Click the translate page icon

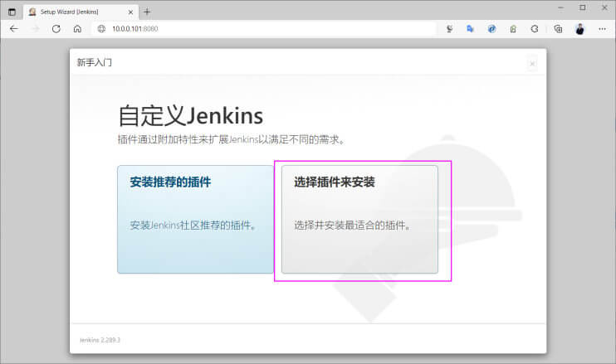click(x=470, y=29)
